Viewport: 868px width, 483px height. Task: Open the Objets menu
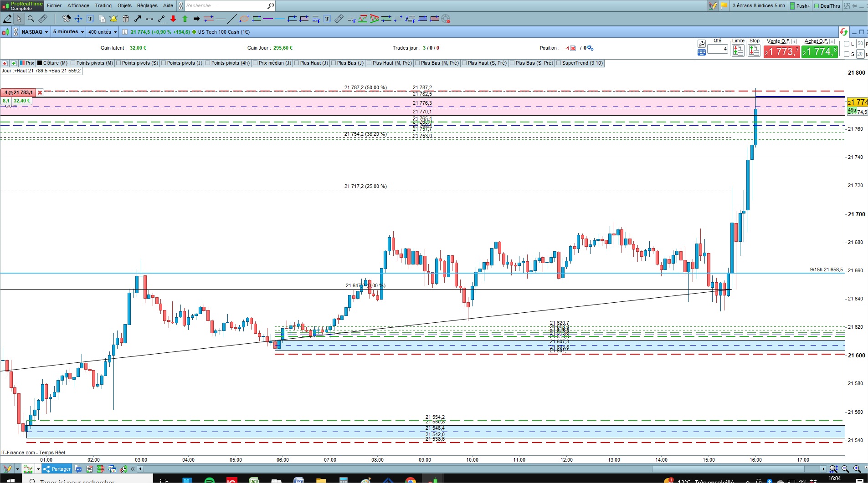click(x=124, y=5)
